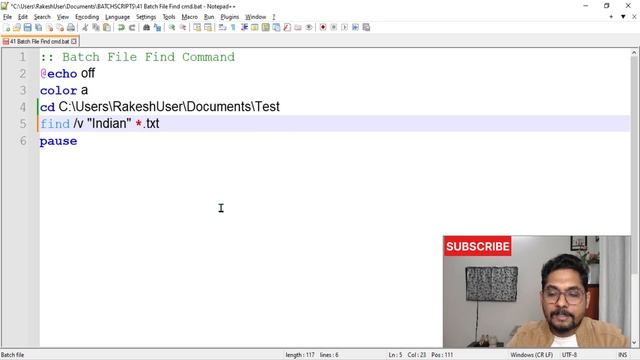The image size is (640, 360).
Task: Open the Search menu
Action: coord(42,17)
